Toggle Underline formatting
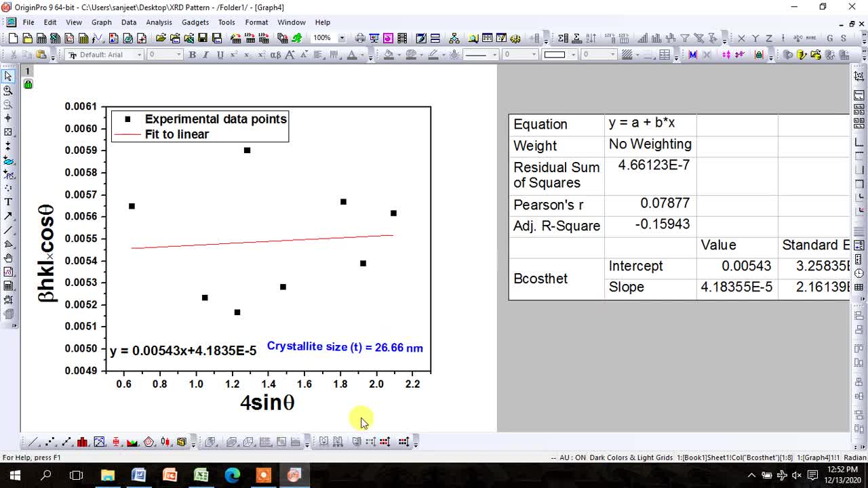Viewport: 868px width, 488px height. [x=220, y=55]
